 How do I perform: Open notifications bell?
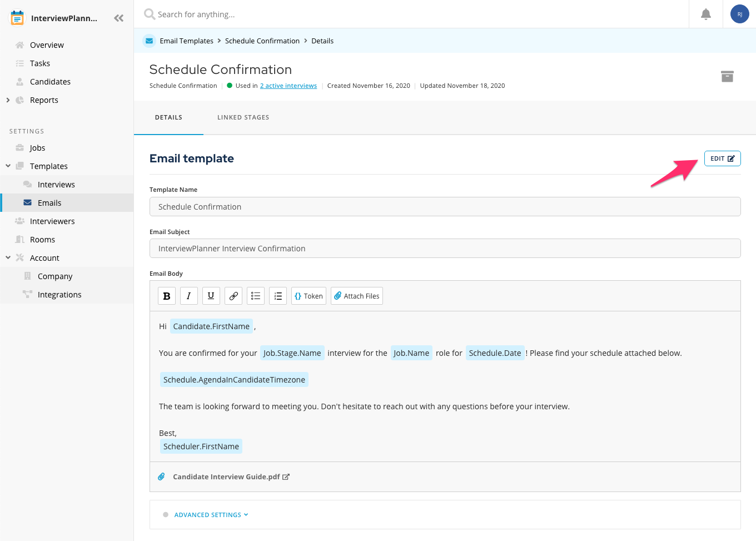[705, 14]
